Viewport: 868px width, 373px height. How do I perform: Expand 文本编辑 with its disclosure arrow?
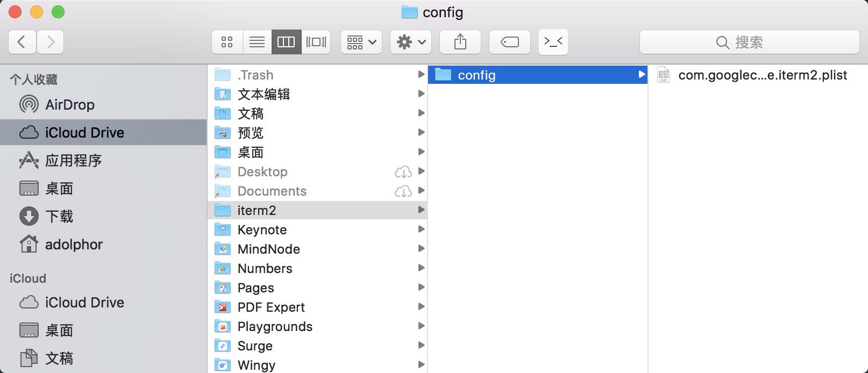[422, 94]
